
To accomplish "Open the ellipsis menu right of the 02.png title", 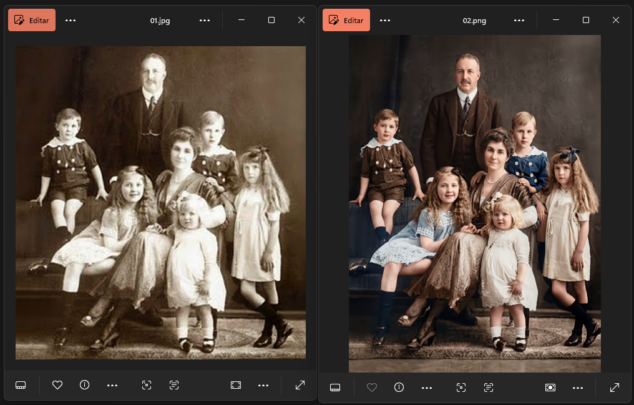I will point(519,20).
